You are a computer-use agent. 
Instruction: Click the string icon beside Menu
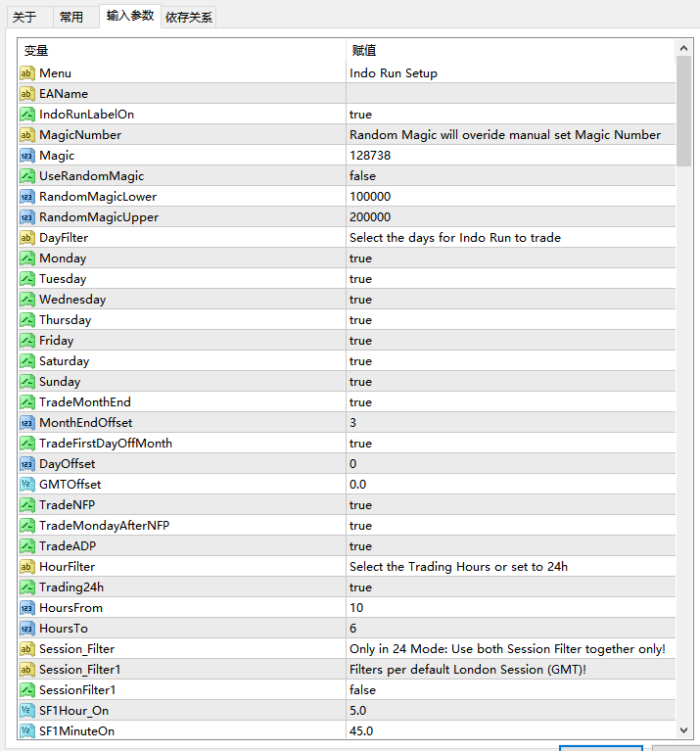(x=27, y=73)
